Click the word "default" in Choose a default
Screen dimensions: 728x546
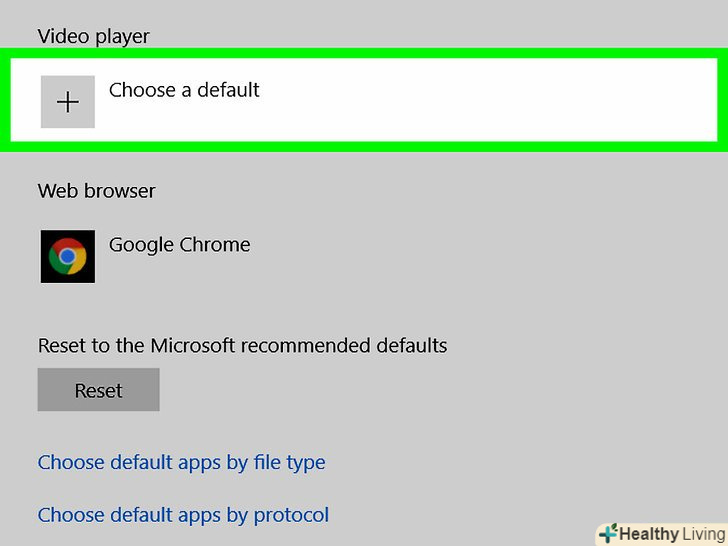(226, 90)
